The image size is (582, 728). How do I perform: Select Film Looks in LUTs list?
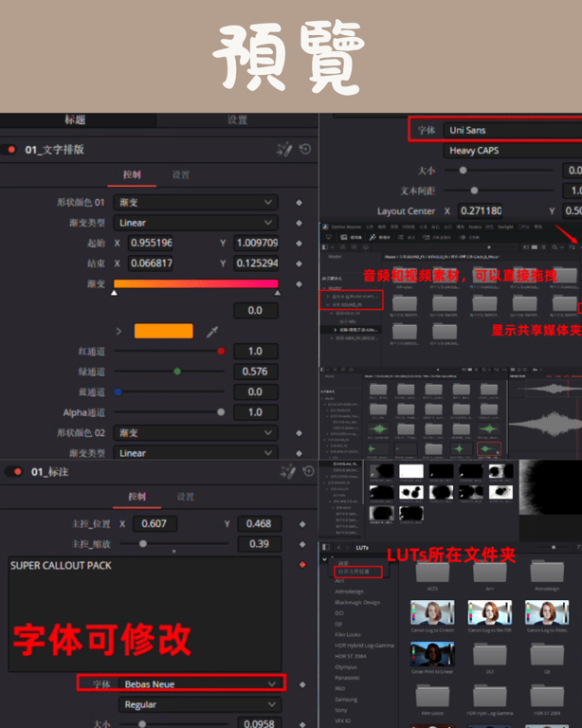[x=348, y=635]
